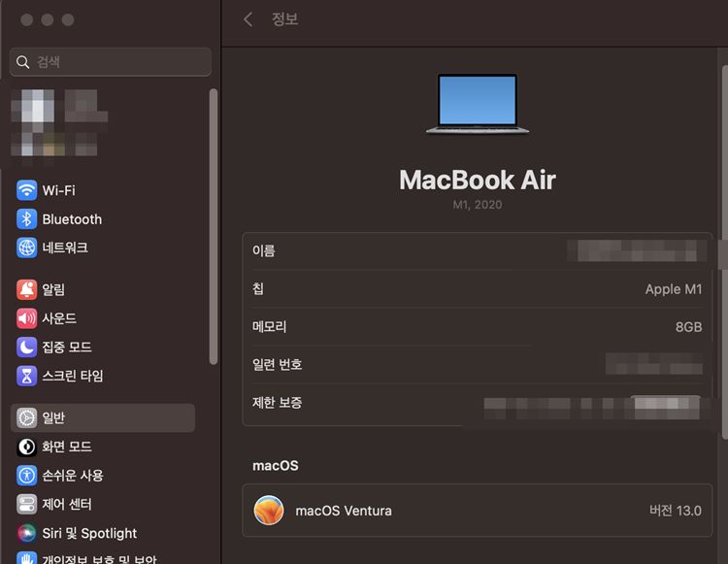Click the MacBook Air laptop image

click(478, 104)
